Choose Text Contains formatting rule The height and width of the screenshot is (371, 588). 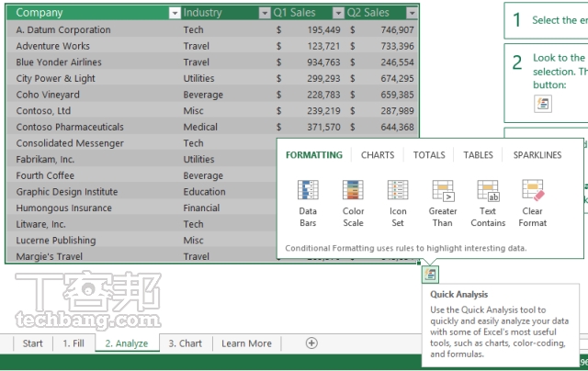(x=488, y=203)
